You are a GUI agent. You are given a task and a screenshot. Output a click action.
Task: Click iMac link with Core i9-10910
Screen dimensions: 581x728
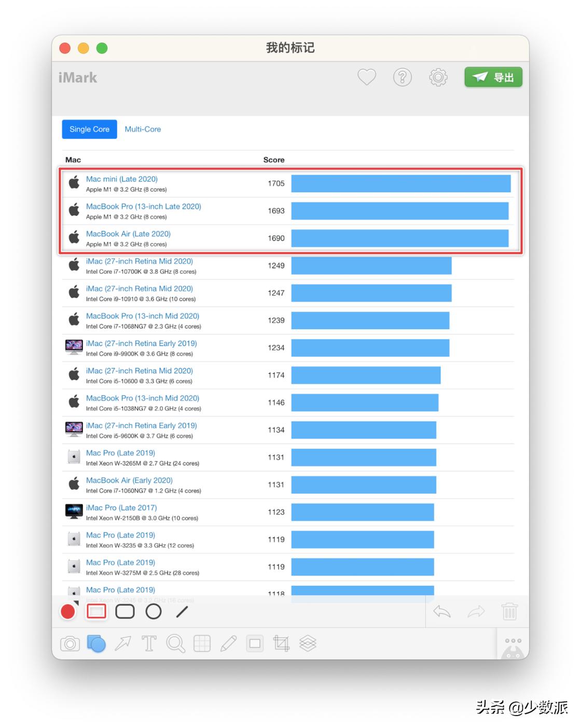point(140,288)
